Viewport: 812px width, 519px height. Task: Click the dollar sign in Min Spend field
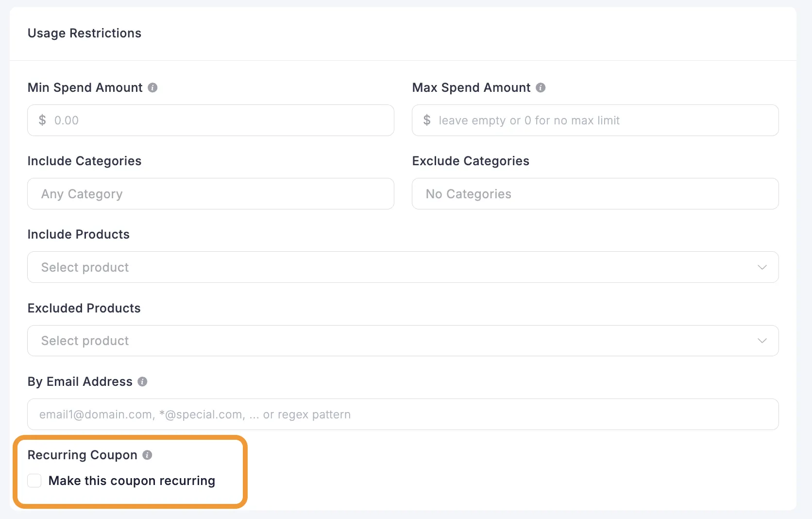point(42,120)
